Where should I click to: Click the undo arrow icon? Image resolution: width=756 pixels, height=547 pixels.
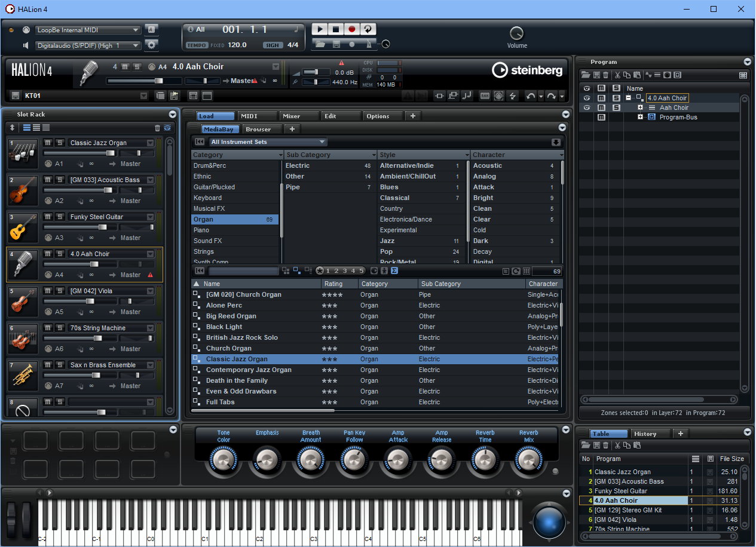click(530, 96)
